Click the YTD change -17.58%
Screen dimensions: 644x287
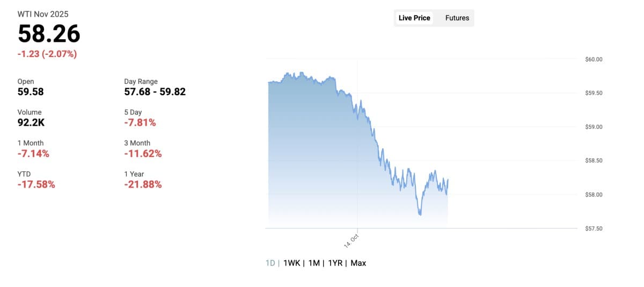[x=36, y=184]
